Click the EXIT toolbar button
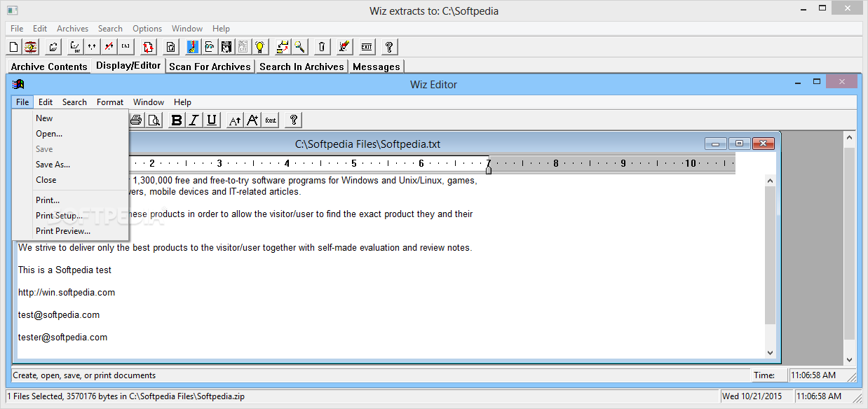The width and height of the screenshot is (868, 409). click(366, 47)
